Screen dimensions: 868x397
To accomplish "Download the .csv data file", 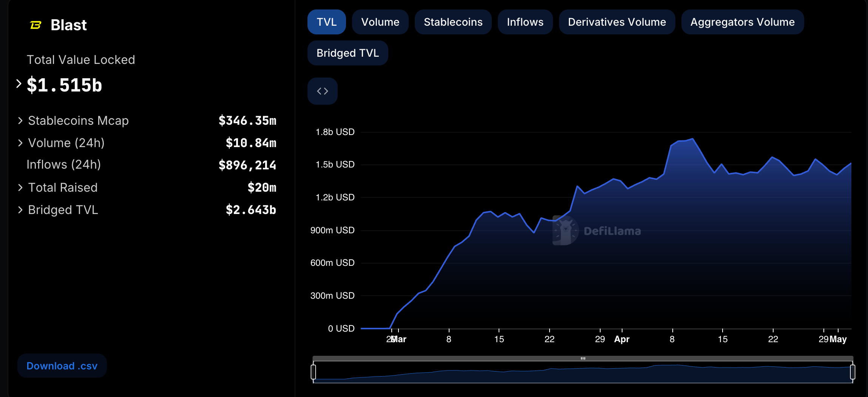I will pos(62,366).
